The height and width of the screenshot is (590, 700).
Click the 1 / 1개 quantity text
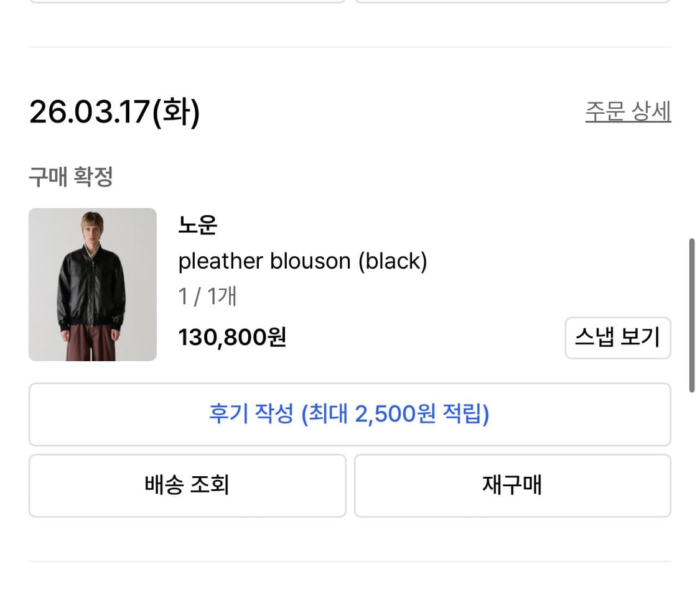pos(207,297)
